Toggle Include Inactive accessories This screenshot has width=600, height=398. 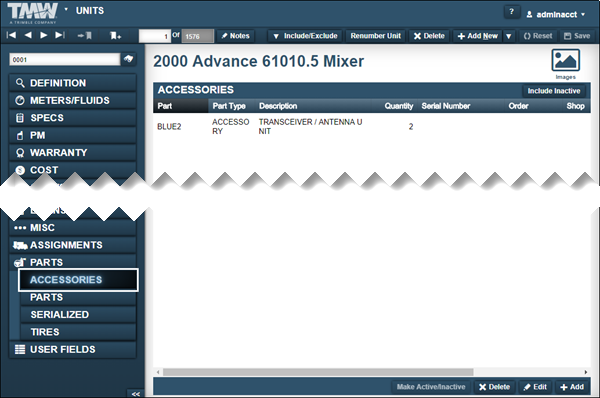(x=554, y=91)
